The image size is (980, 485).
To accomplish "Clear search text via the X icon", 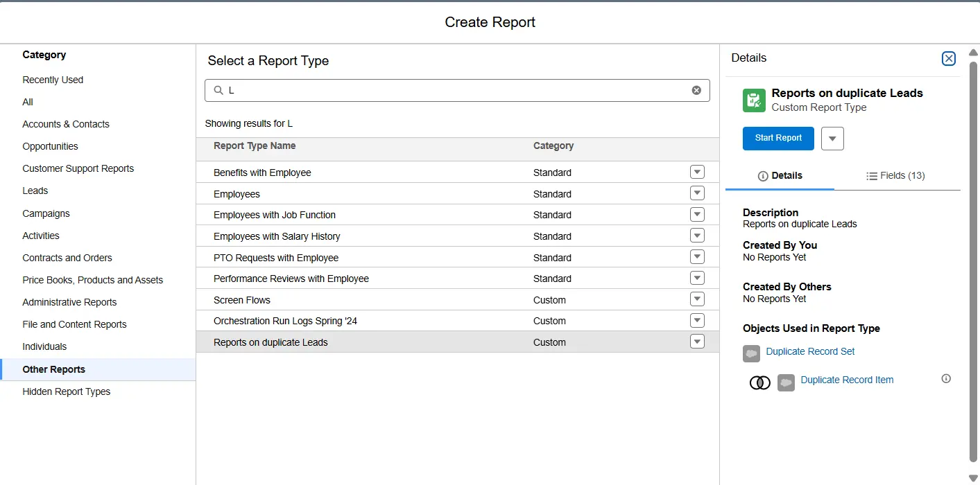I will click(696, 90).
